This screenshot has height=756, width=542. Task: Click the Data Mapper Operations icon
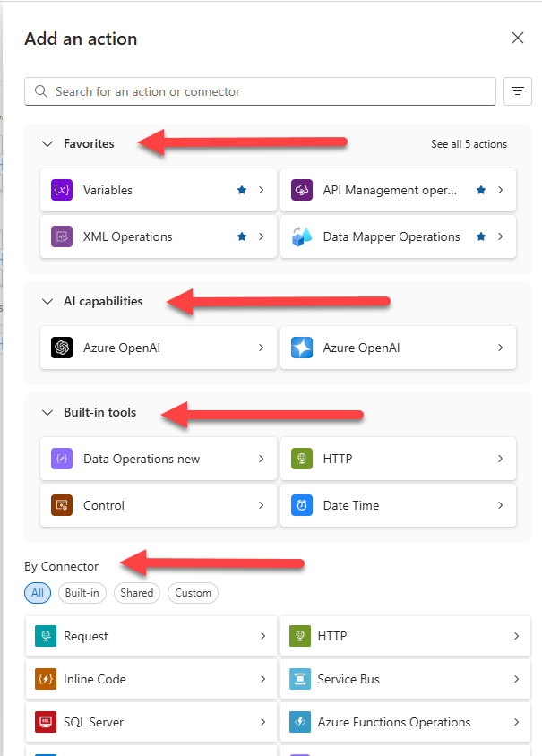pyautogui.click(x=302, y=237)
